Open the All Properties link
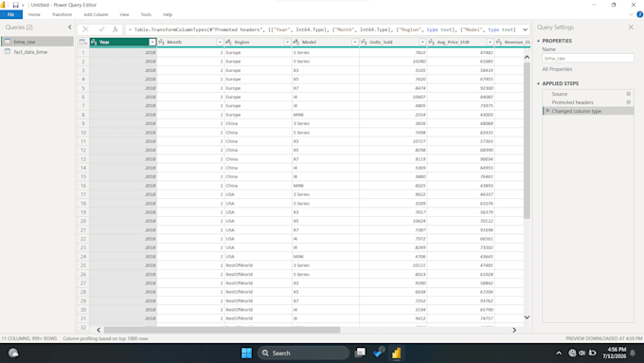The height and width of the screenshot is (363, 644). click(x=557, y=69)
